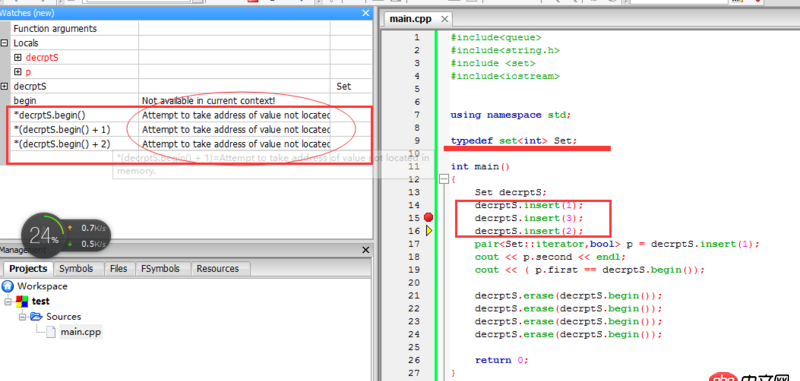Collapse the code fold at line 12

(x=444, y=179)
